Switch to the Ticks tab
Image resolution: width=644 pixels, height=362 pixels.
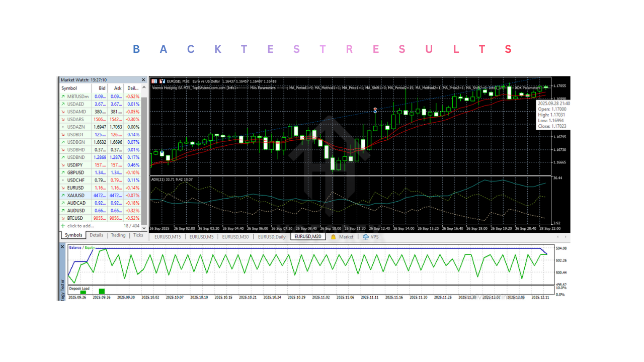(138, 235)
